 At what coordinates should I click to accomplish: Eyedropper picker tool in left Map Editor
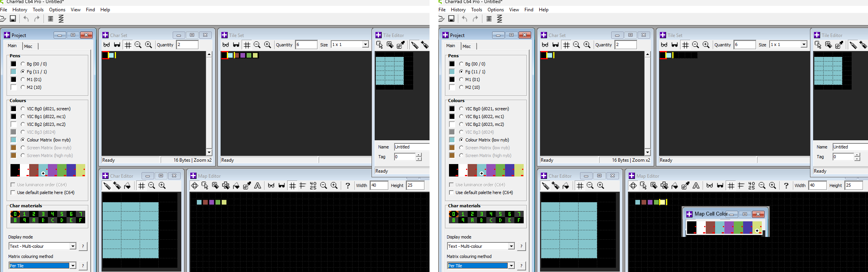click(x=247, y=185)
